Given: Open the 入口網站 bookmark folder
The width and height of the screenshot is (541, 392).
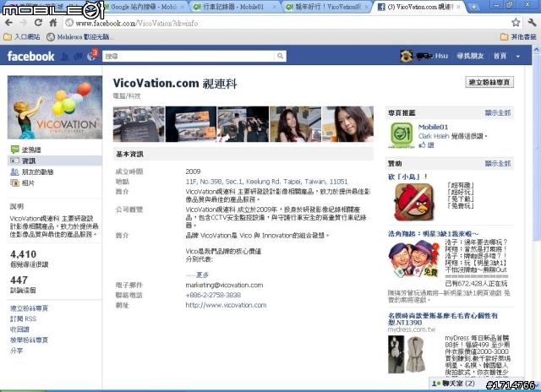Looking at the screenshot, I should 21,36.
